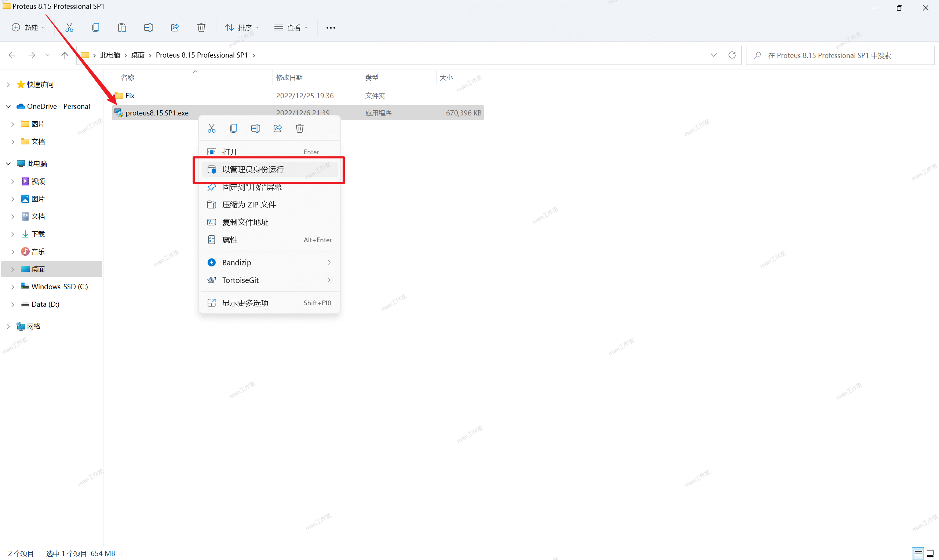Choose 显示更多选项 in context menu
Image resolution: width=939 pixels, height=560 pixels.
270,303
